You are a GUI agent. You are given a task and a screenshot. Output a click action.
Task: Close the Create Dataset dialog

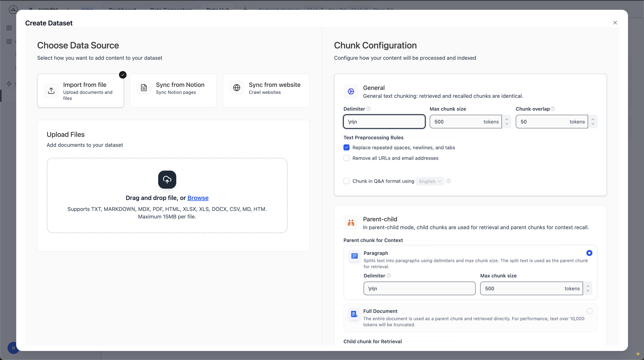click(x=615, y=23)
